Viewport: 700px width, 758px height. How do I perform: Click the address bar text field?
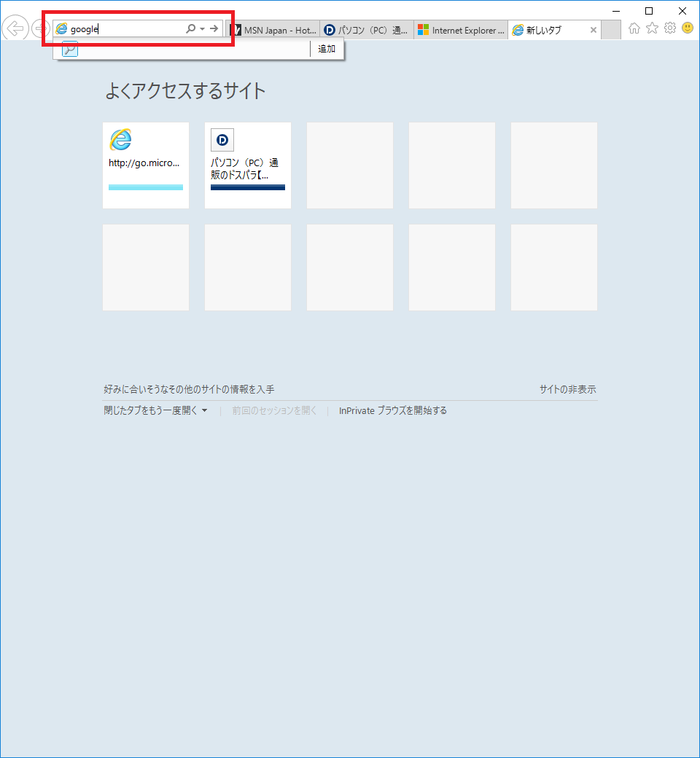pyautogui.click(x=124, y=29)
